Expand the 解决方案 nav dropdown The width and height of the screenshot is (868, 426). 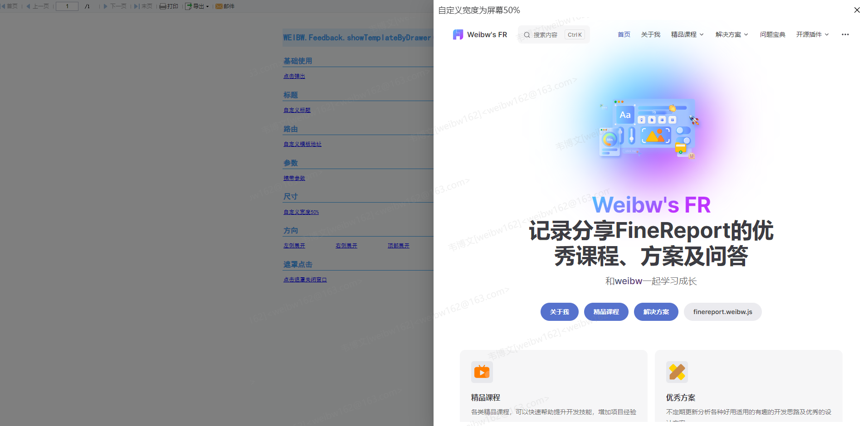click(731, 34)
